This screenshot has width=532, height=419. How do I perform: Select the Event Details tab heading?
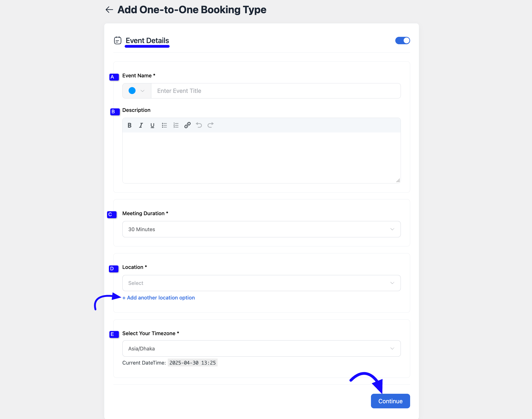pyautogui.click(x=147, y=41)
